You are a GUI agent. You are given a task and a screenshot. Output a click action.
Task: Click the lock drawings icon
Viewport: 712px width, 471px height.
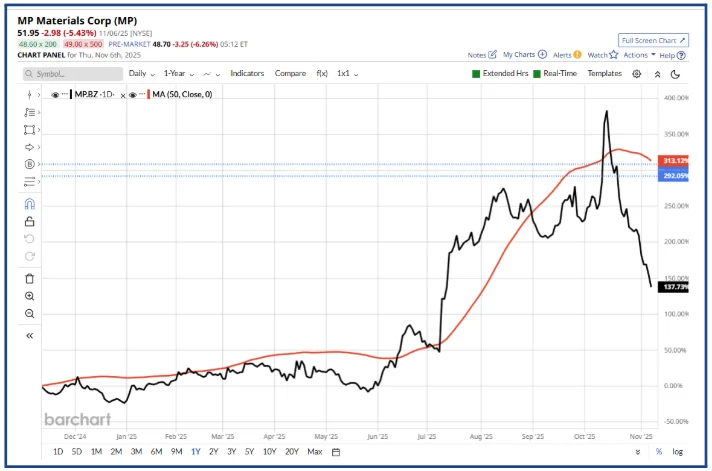30,221
